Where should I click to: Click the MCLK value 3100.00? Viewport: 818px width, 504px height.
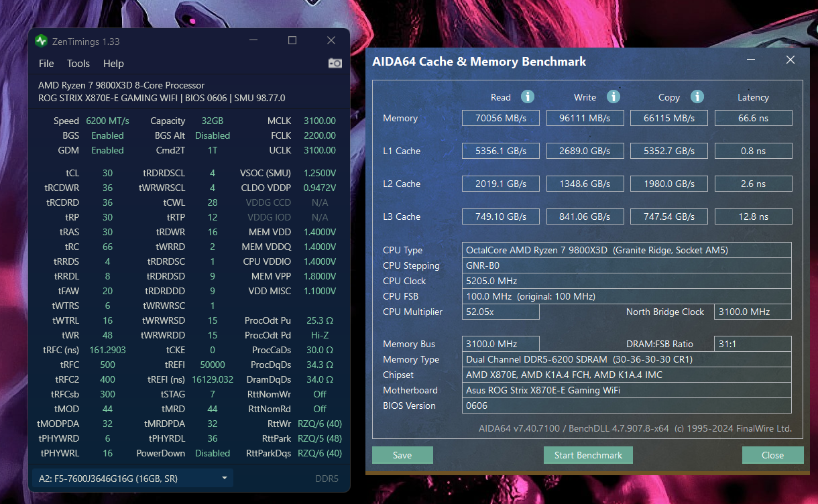click(320, 121)
